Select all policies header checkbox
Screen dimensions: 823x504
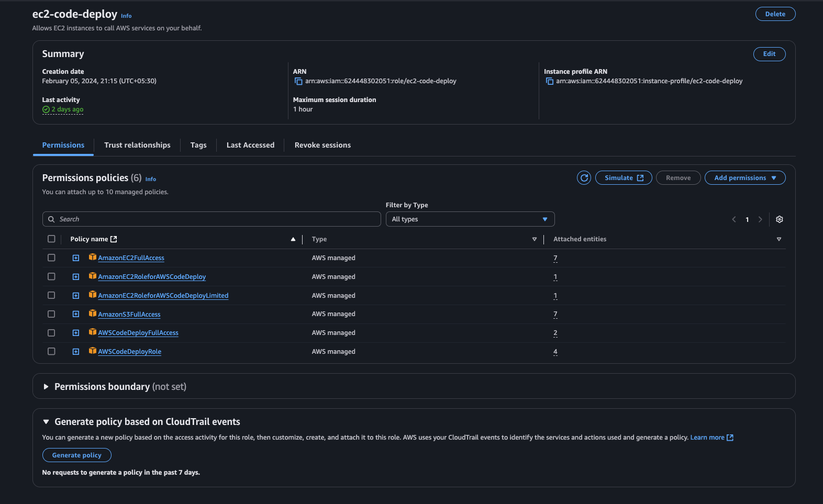[51, 239]
